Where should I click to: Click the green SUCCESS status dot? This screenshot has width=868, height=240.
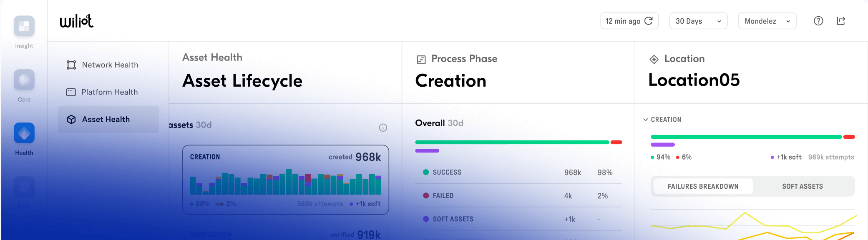pyautogui.click(x=426, y=172)
